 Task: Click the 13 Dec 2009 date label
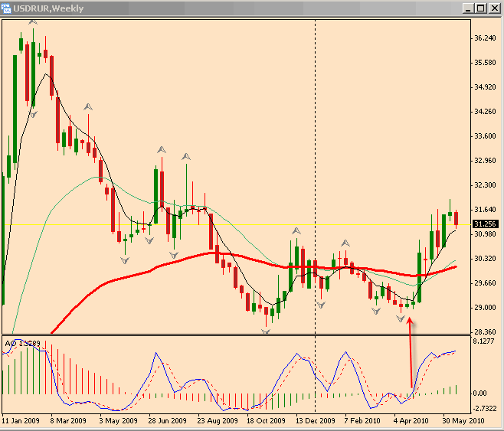(315, 420)
